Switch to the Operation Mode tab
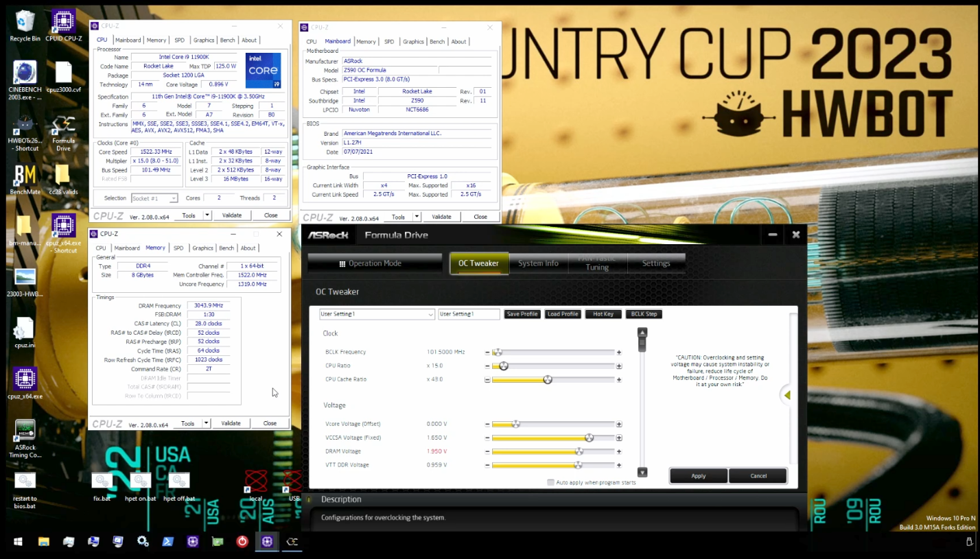Screen dimensions: 980x559 375,263
